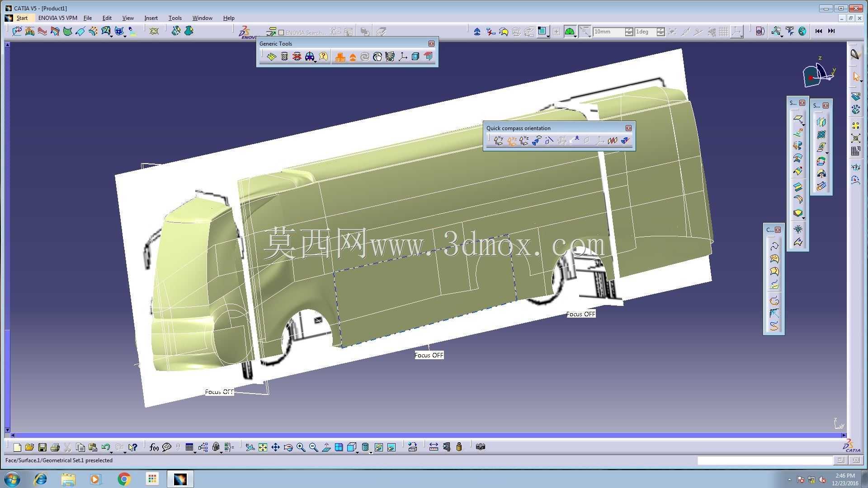Open the ENOVIA V5 VPM menu
The height and width of the screenshot is (488, 868).
point(57,18)
